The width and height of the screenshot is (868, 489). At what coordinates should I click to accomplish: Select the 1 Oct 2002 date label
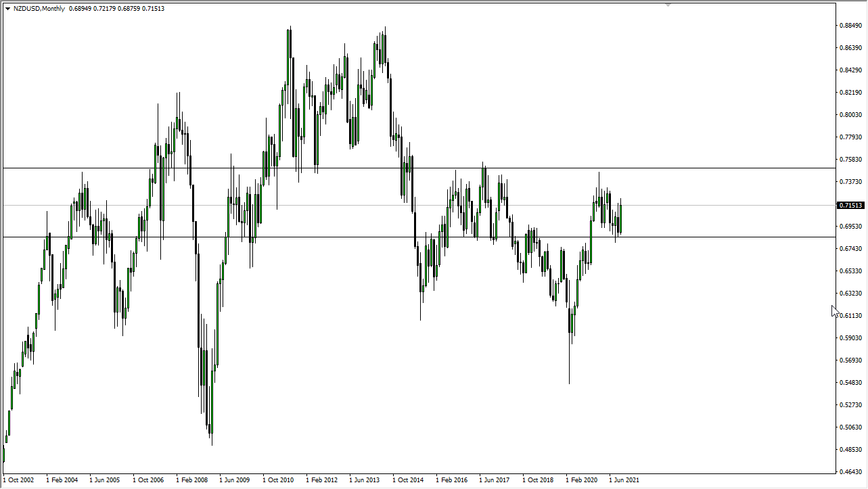[17, 480]
